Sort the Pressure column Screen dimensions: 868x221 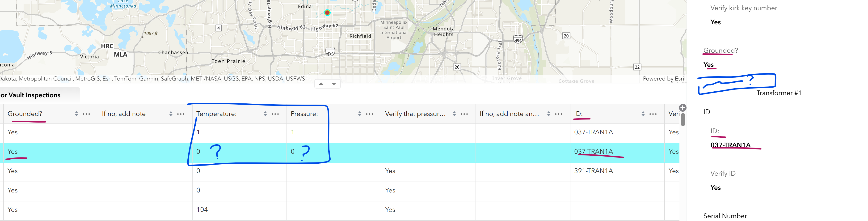(359, 114)
